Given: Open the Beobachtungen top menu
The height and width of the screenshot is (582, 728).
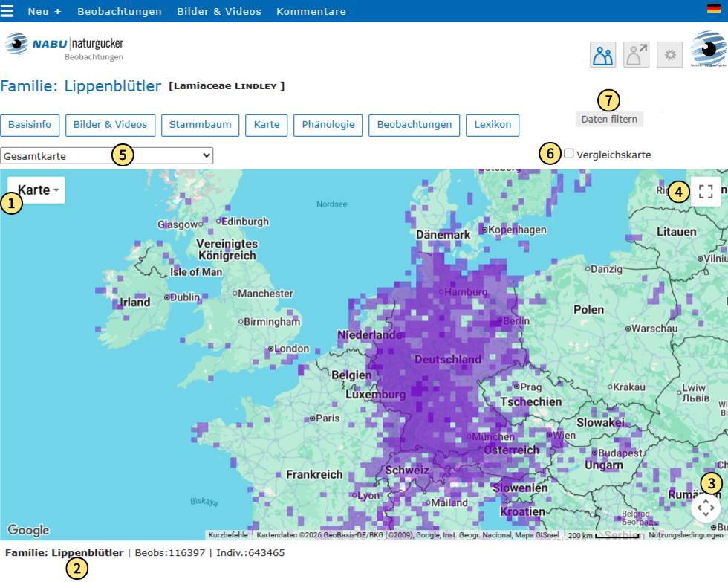Looking at the screenshot, I should [x=120, y=11].
